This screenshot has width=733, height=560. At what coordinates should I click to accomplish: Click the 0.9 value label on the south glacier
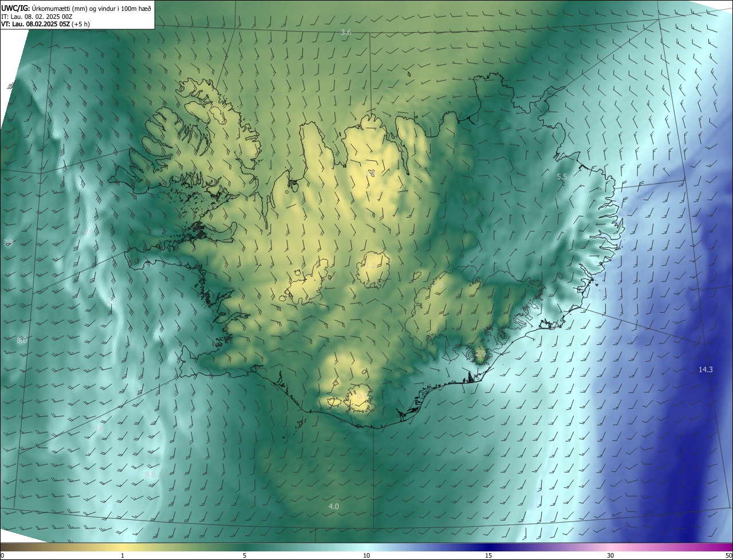[362, 396]
